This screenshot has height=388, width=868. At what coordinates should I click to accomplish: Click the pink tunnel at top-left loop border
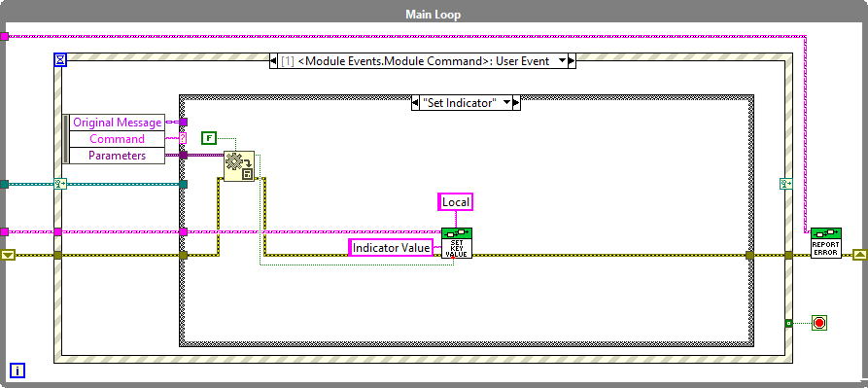(x=5, y=37)
